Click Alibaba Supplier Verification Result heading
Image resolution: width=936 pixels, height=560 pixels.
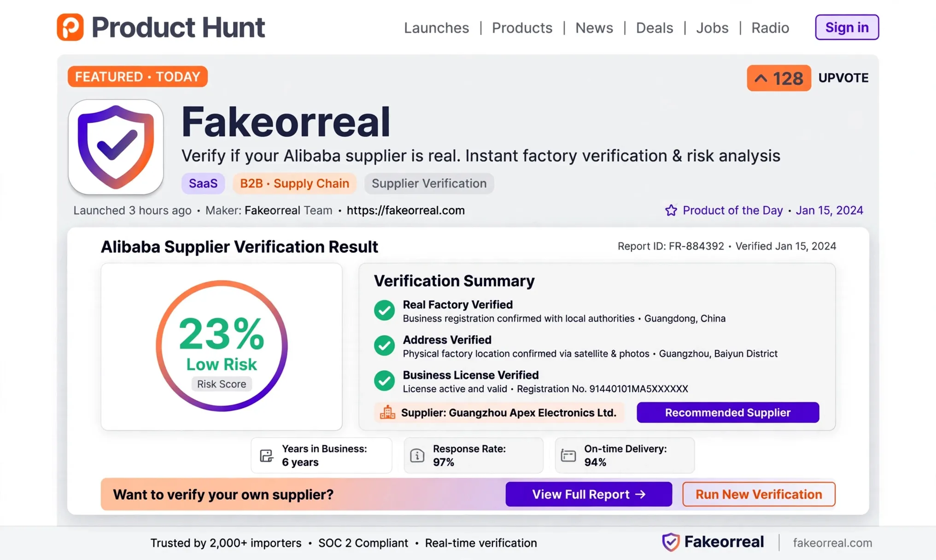point(240,247)
